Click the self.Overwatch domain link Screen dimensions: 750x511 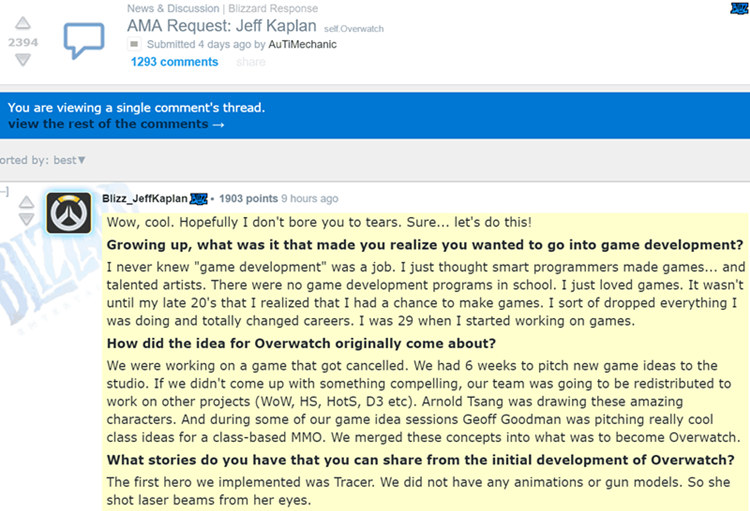pyautogui.click(x=353, y=29)
